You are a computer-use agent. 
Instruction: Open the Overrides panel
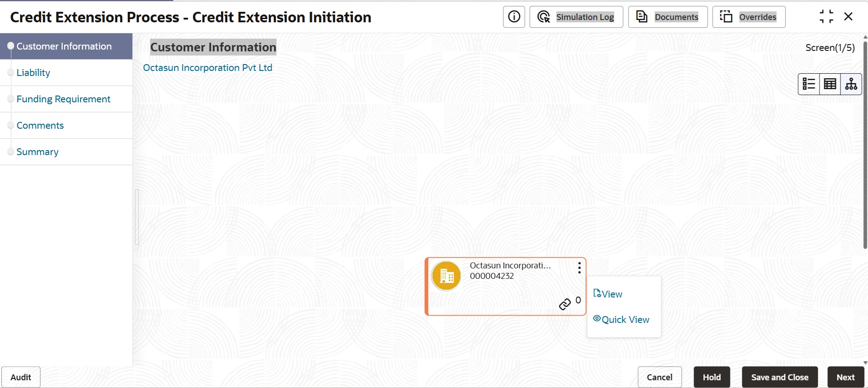[x=748, y=17]
